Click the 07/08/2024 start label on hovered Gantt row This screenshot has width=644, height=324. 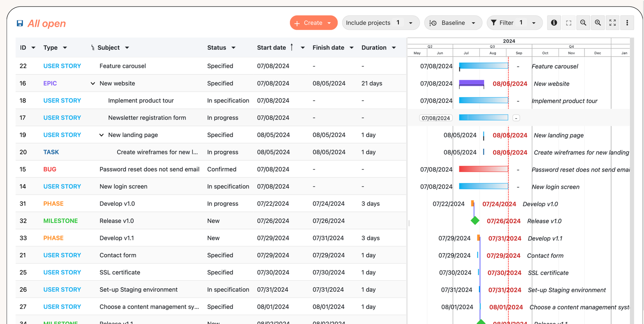436,118
